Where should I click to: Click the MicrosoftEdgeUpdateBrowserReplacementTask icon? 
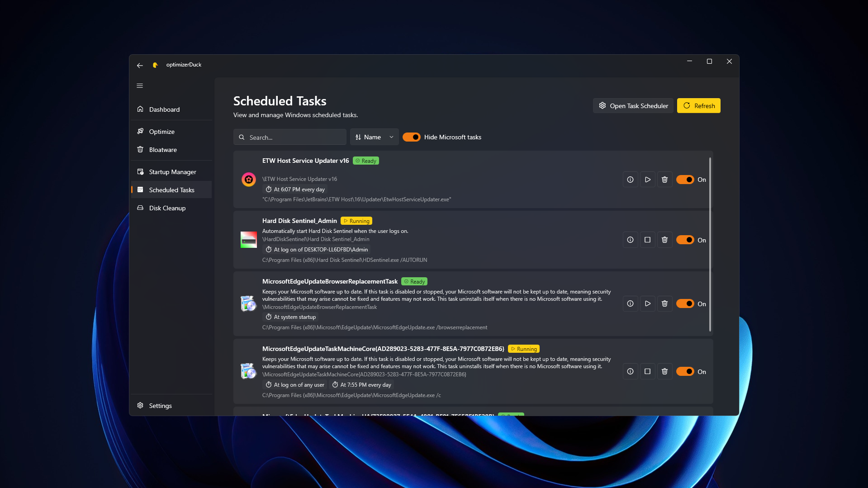coord(248,303)
